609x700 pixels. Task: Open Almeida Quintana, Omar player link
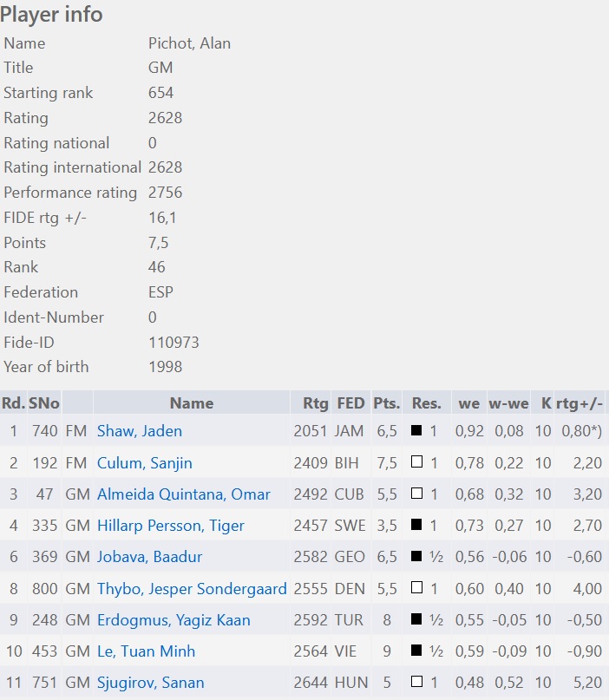(184, 494)
